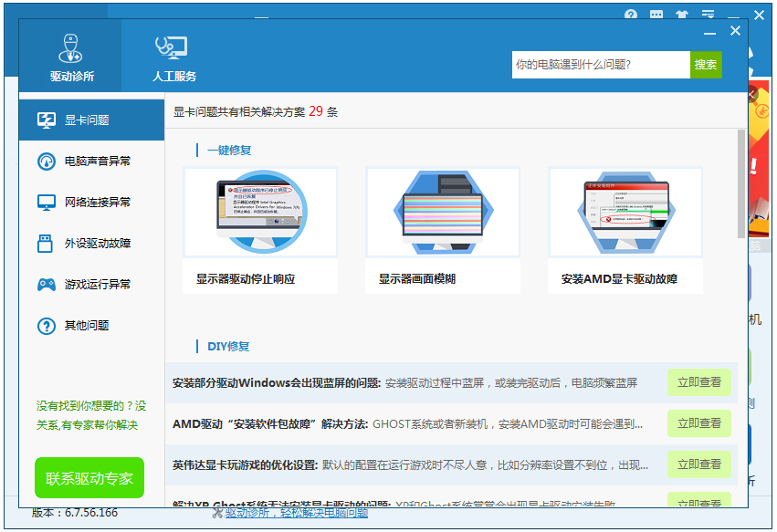Open 显示器驱动停止响应 thumbnail
This screenshot has width=777, height=532.
pos(260,212)
